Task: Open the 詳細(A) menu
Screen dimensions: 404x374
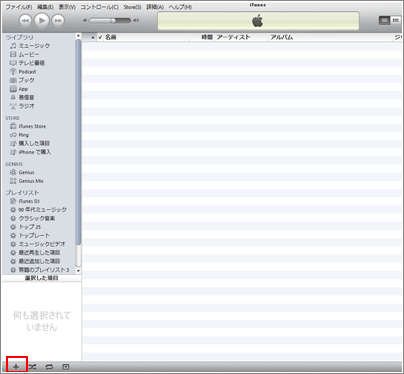Action: pos(155,7)
